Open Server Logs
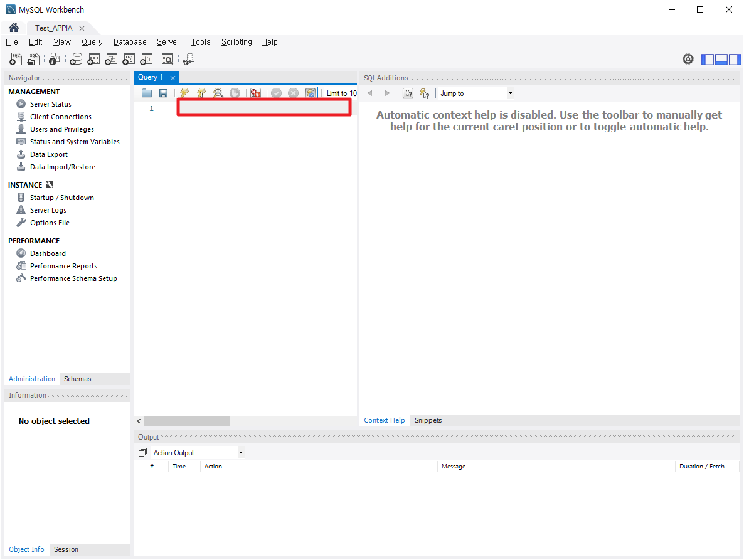The image size is (744, 560). pos(48,210)
